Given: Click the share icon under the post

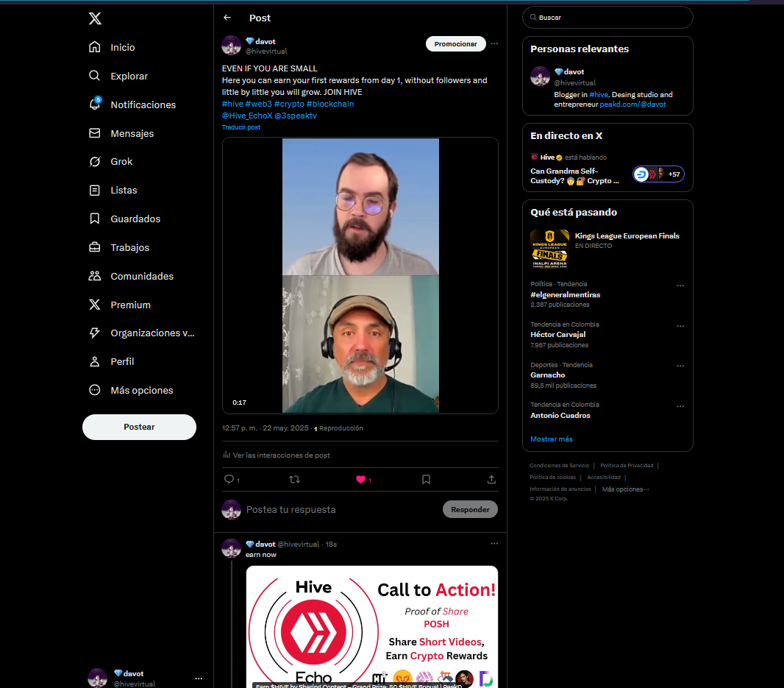Looking at the screenshot, I should (491, 479).
